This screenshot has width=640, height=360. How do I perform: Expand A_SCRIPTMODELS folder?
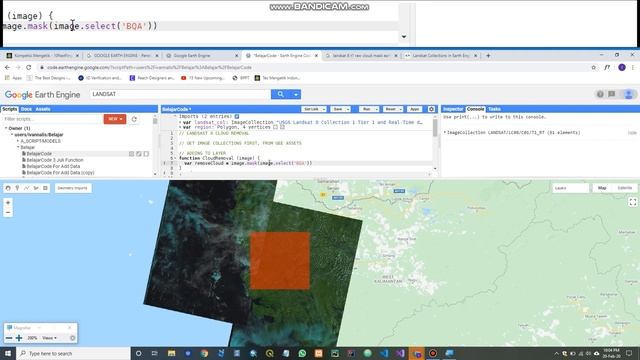click(x=18, y=141)
